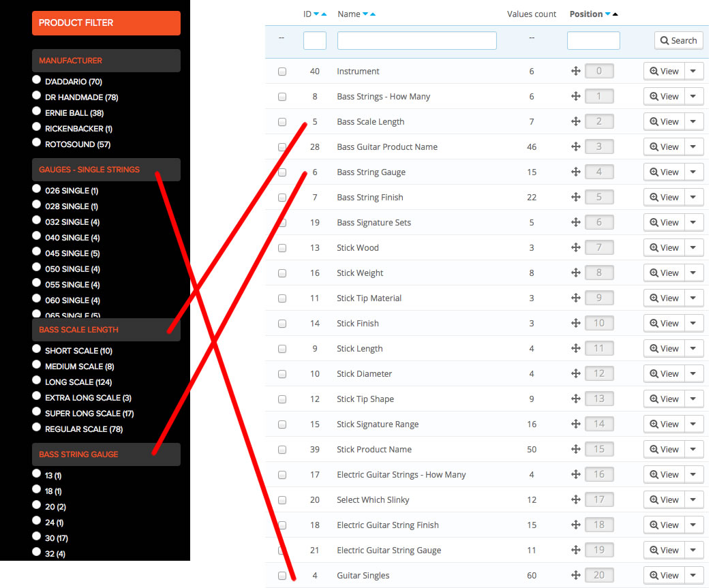Open dropdown next to View for Electric Guitar String Gauge
This screenshot has height=588, width=715.
[694, 550]
